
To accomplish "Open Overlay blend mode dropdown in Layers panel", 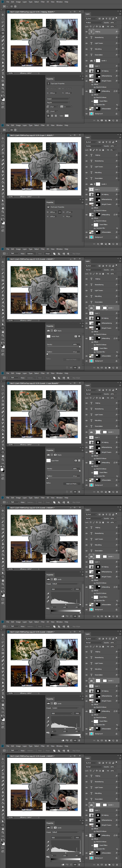I will [x=94, y=146].
